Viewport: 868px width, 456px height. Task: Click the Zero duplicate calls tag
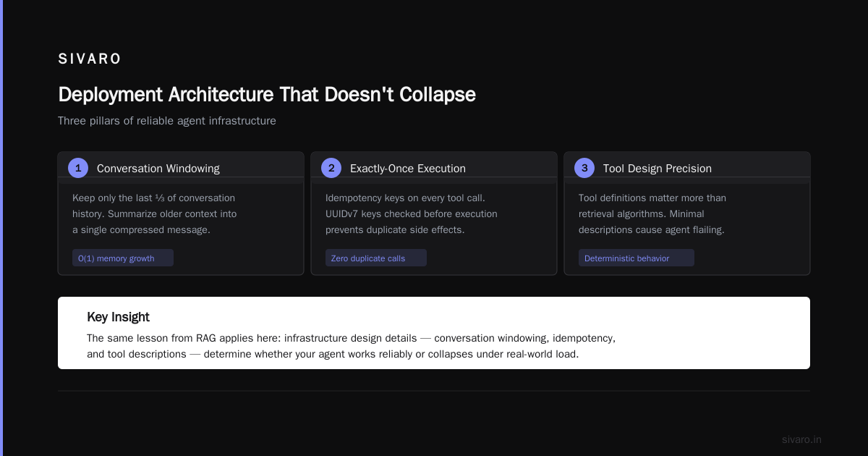tap(376, 258)
